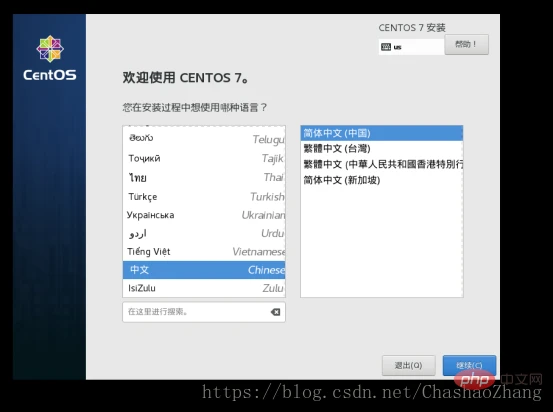Viewport: 553px width, 412px height.
Task: Select Urdu in the language list
Action: tap(204, 233)
